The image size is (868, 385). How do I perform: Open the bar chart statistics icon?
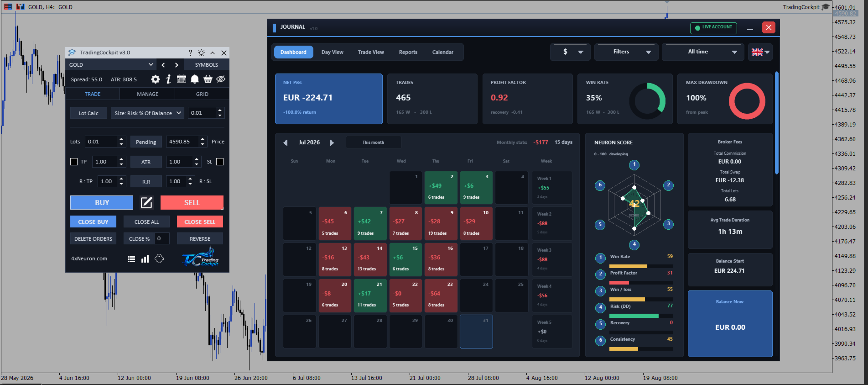point(145,259)
